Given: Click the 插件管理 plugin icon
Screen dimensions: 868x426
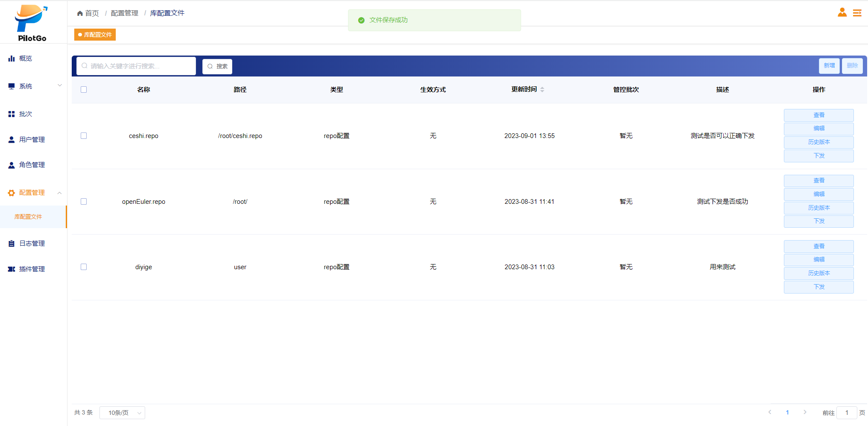Looking at the screenshot, I should coord(12,269).
